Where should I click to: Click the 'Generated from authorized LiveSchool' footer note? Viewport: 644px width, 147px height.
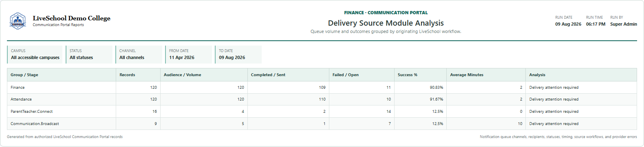(x=65, y=137)
